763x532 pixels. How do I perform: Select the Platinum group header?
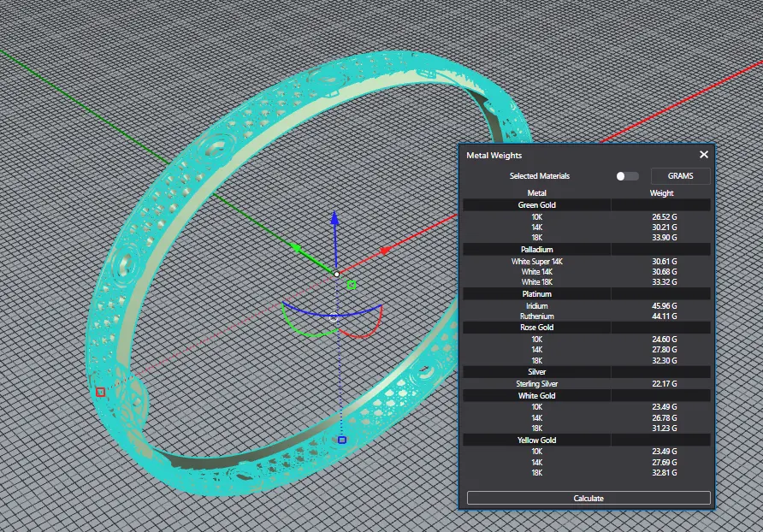pyautogui.click(x=587, y=294)
